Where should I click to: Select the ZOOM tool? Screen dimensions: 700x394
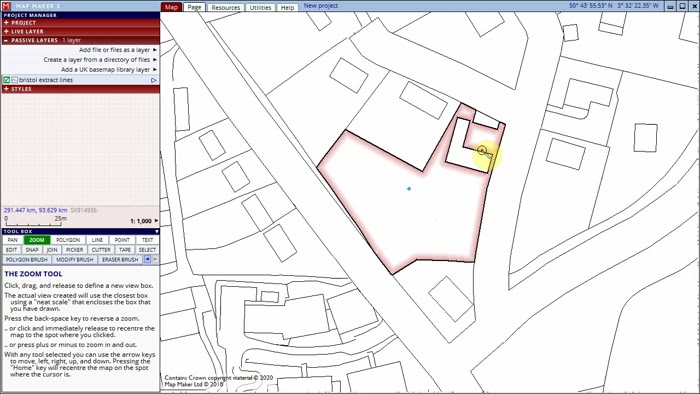tap(37, 240)
